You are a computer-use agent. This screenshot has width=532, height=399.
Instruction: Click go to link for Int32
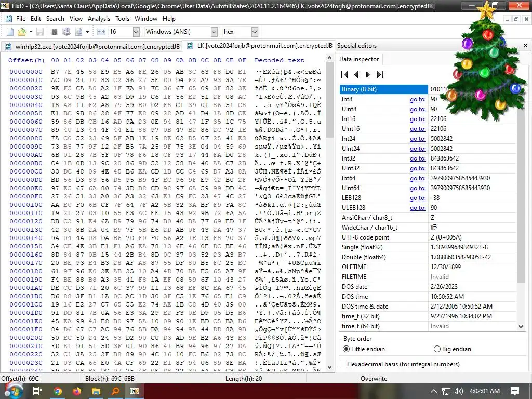418,158
